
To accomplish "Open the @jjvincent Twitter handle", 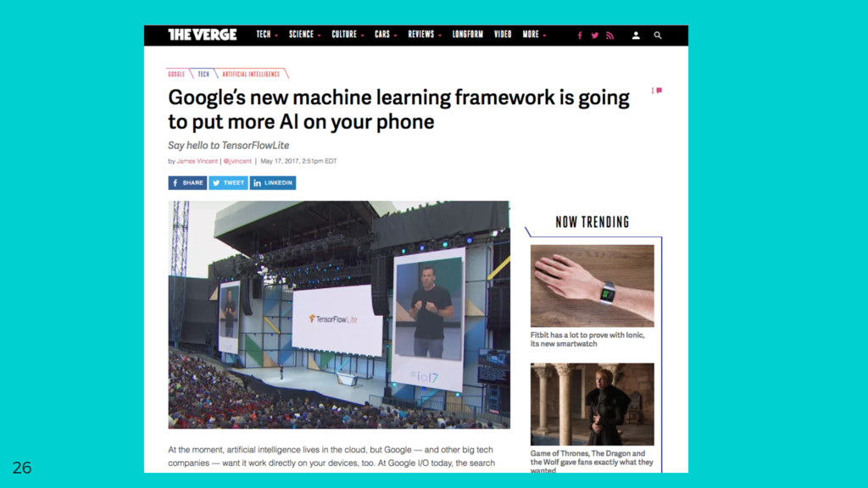I will pos(237,162).
